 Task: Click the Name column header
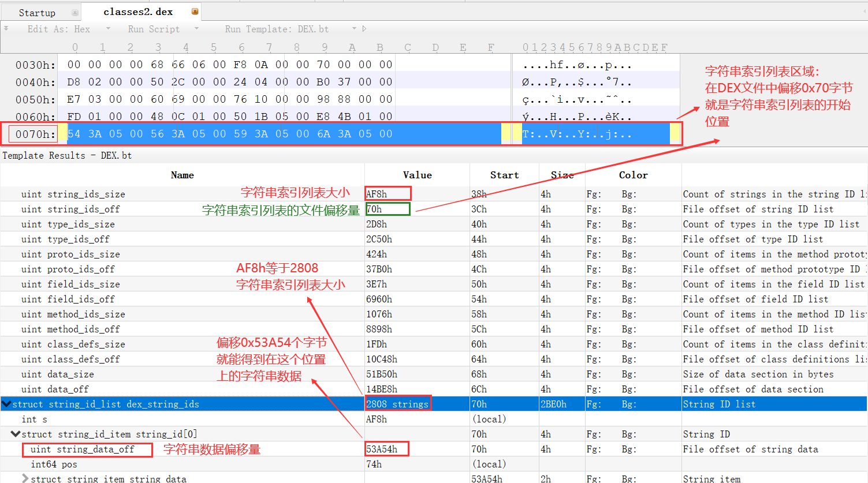[182, 175]
